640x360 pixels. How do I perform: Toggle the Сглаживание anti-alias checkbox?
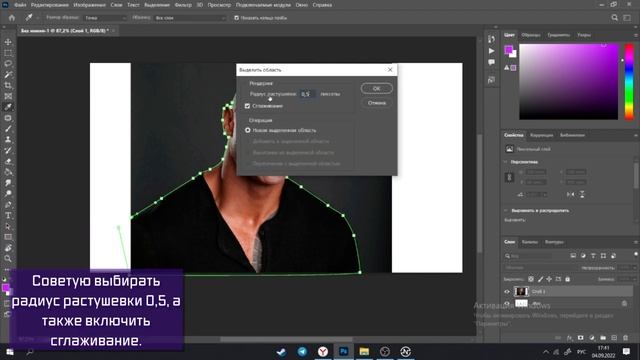pyautogui.click(x=247, y=106)
